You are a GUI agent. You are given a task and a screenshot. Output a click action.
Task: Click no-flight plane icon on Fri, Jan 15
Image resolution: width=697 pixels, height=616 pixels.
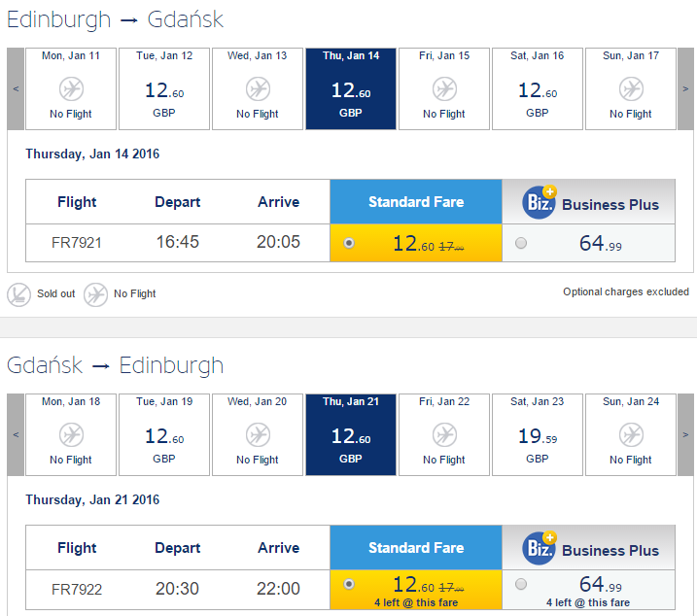444,89
